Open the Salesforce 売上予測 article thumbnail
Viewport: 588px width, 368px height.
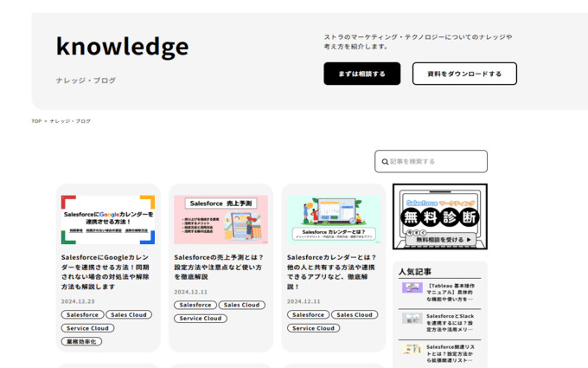point(220,220)
